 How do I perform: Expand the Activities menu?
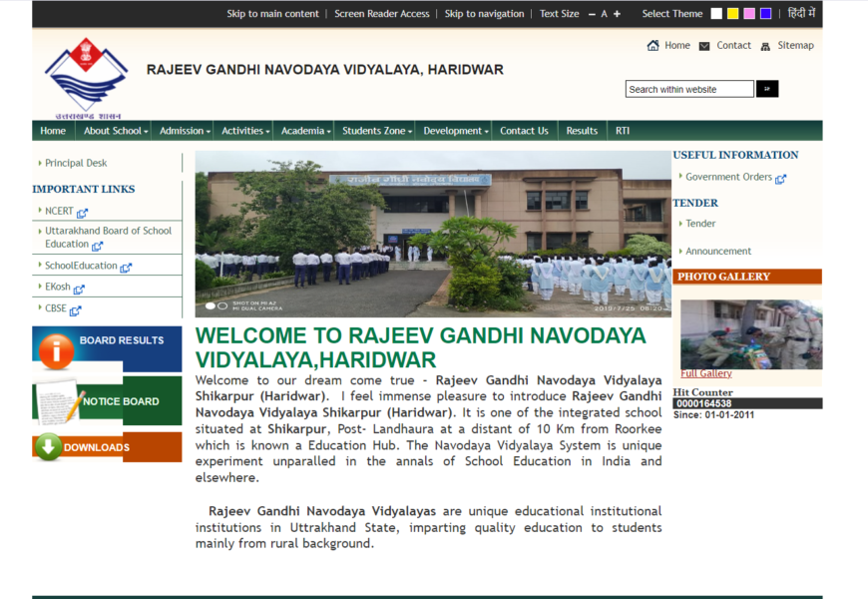coord(245,131)
